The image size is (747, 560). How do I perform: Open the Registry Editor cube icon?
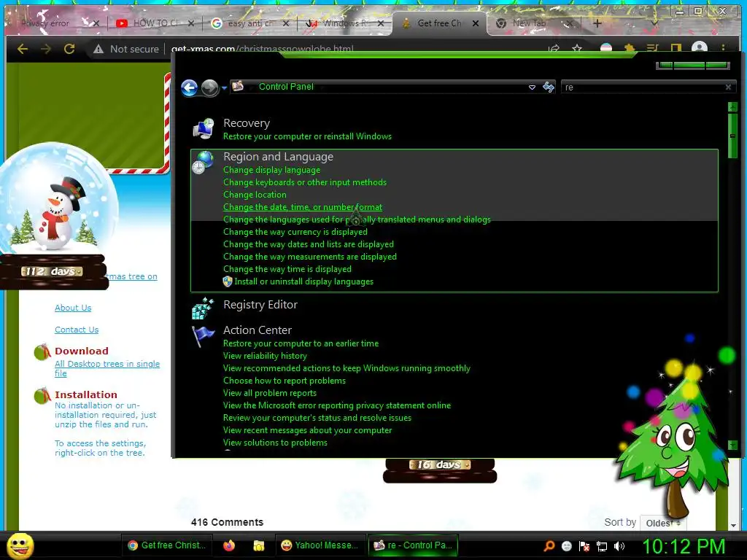pyautogui.click(x=203, y=308)
